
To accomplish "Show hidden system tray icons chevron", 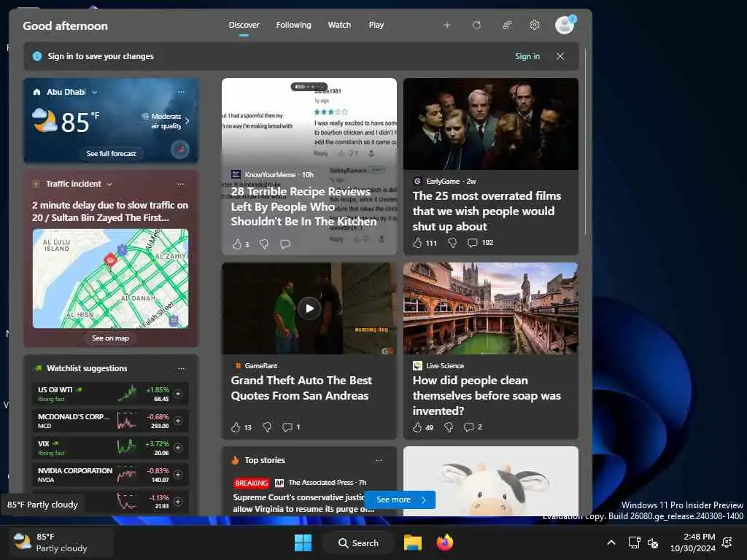I will click(611, 542).
